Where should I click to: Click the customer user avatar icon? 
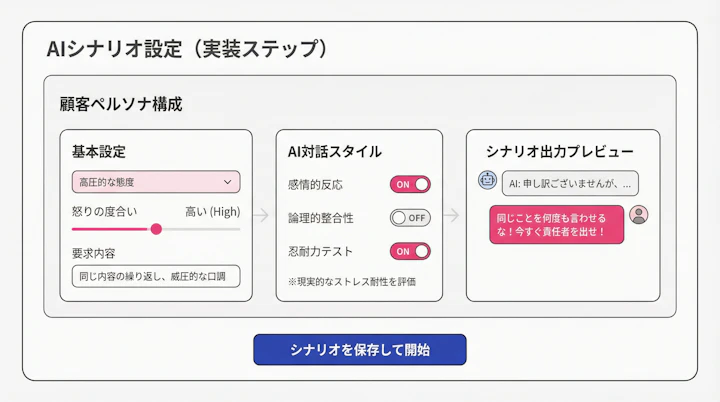pyautogui.click(x=640, y=214)
